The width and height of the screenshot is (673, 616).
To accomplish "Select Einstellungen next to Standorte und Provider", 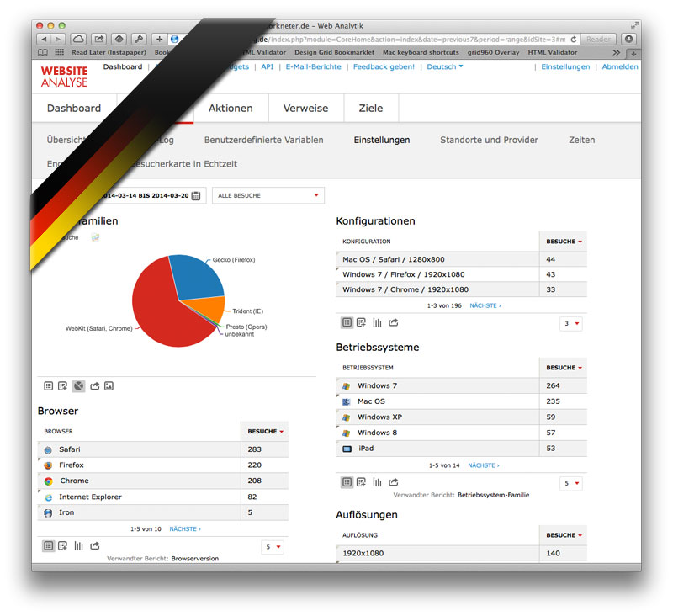I will (x=382, y=140).
